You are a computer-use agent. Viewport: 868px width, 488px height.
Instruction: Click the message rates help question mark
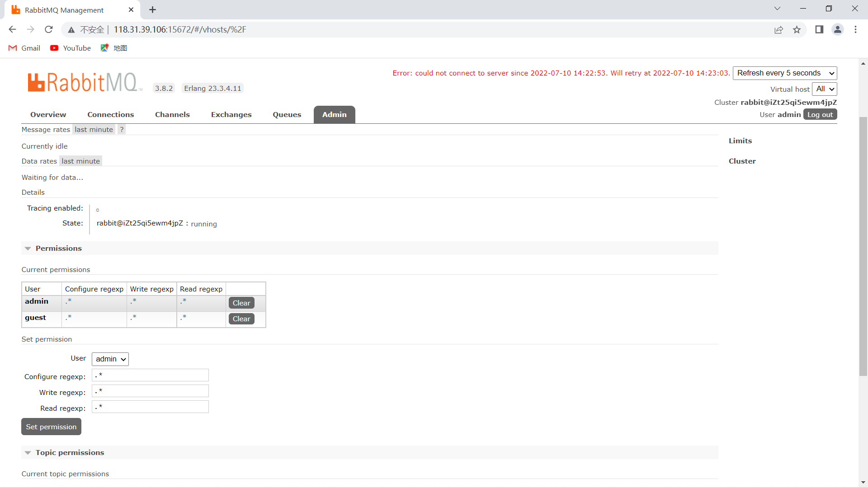[x=122, y=130]
